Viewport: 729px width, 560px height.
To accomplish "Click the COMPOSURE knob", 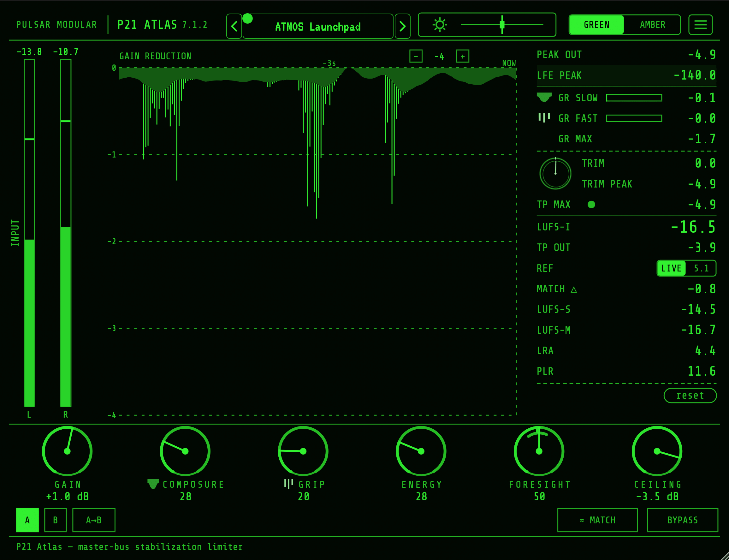I will tap(185, 451).
